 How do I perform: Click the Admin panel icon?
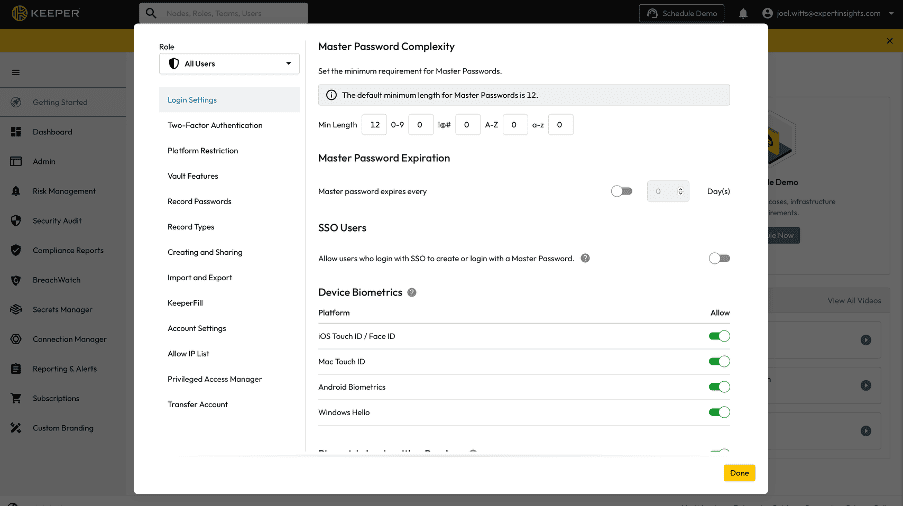tap(16, 161)
